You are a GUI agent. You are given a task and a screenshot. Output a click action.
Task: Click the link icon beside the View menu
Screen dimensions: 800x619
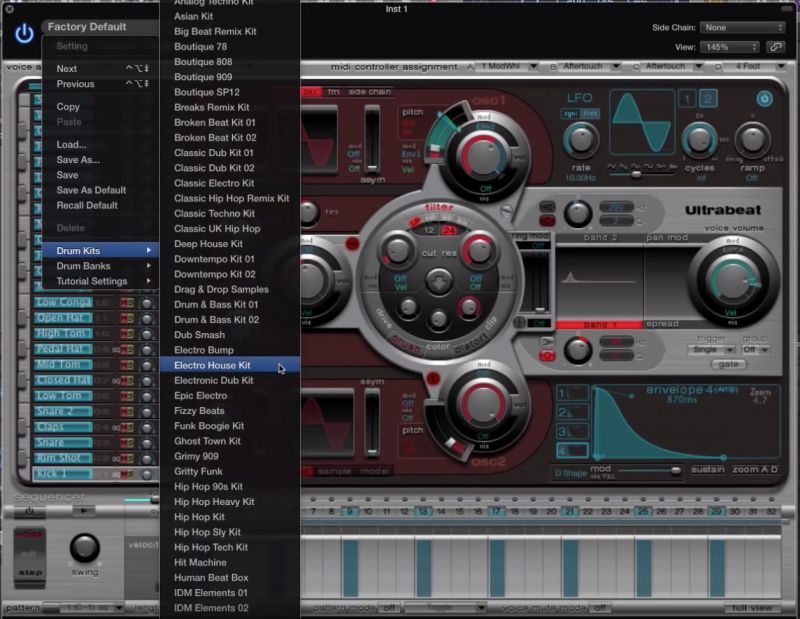pos(778,46)
